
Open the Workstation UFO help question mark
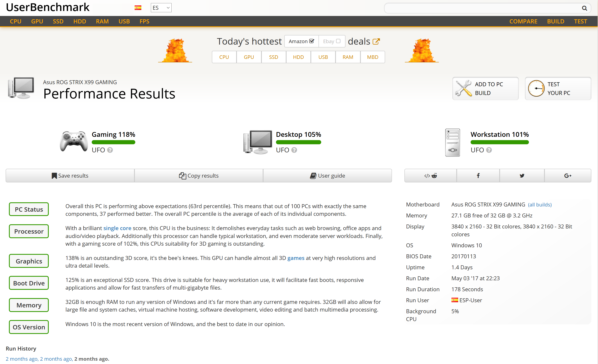489,150
